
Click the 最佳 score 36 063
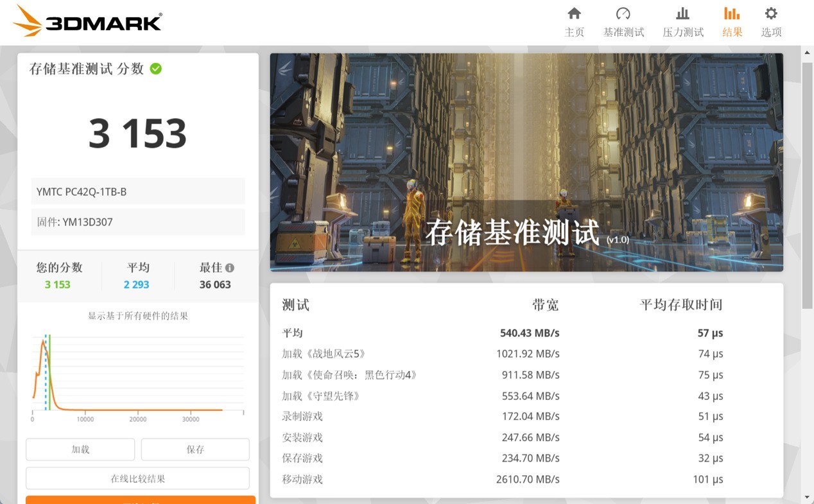(x=215, y=284)
